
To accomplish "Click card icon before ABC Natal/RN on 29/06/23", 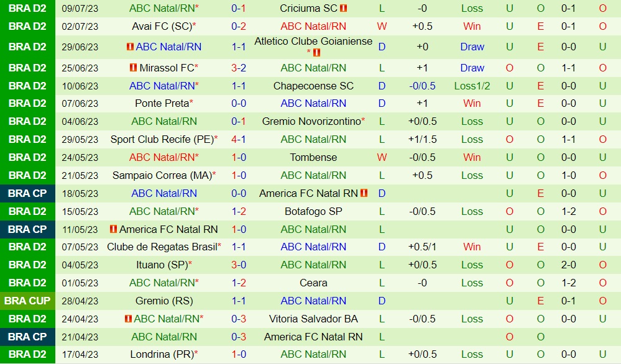I will coord(131,47).
